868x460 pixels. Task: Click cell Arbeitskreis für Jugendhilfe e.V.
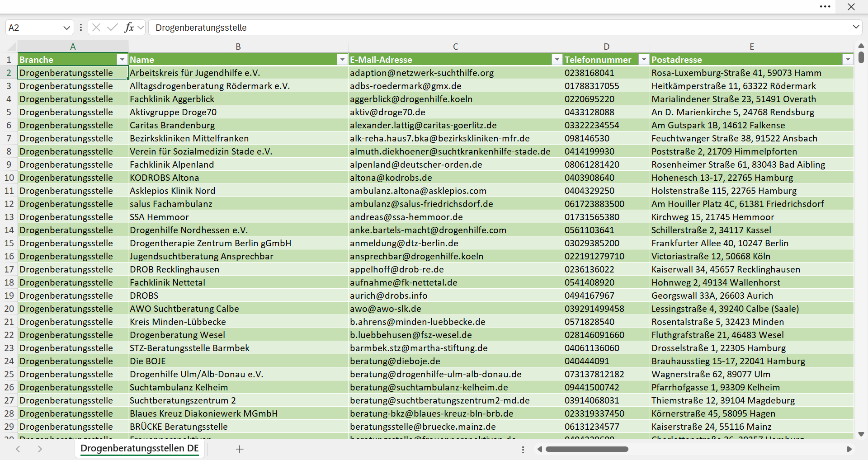(x=238, y=73)
